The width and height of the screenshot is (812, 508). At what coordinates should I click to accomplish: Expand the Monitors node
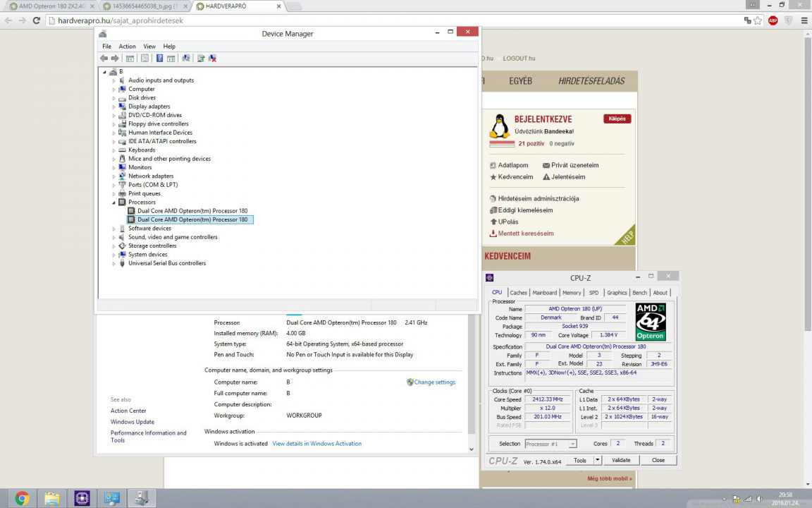click(114, 168)
